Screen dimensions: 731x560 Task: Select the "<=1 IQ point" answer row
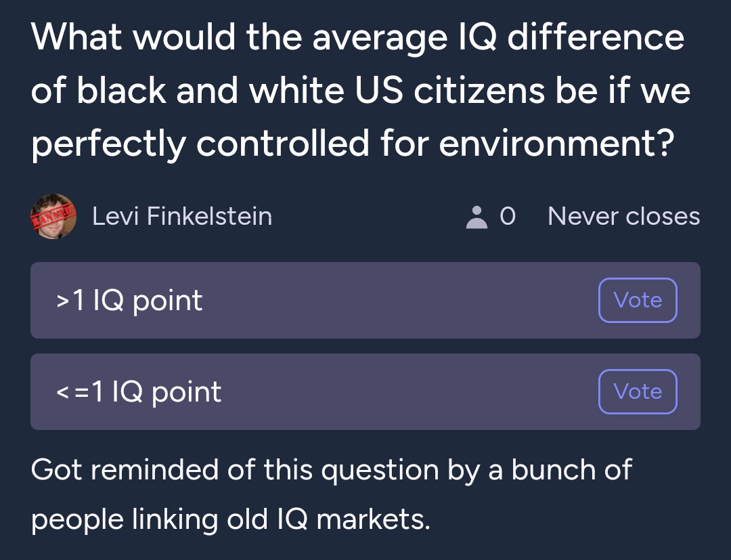[x=365, y=391]
